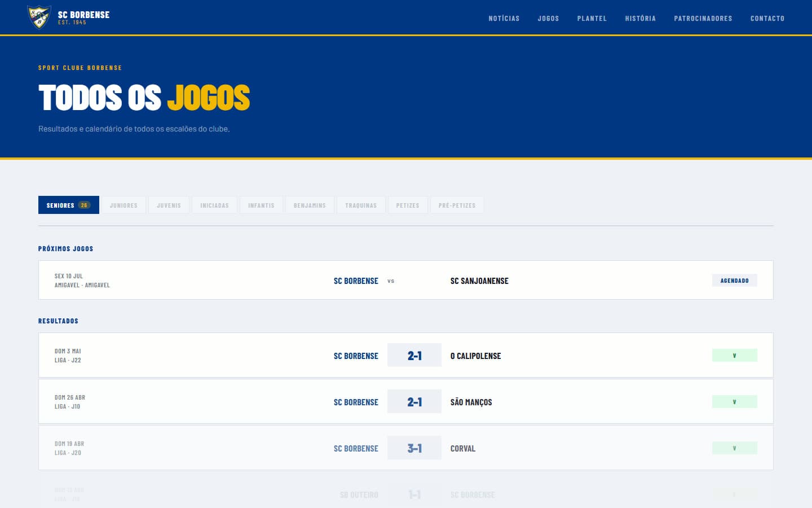Click the 26 count badge on Seniores
Screen dimensions: 812x508
tap(84, 205)
